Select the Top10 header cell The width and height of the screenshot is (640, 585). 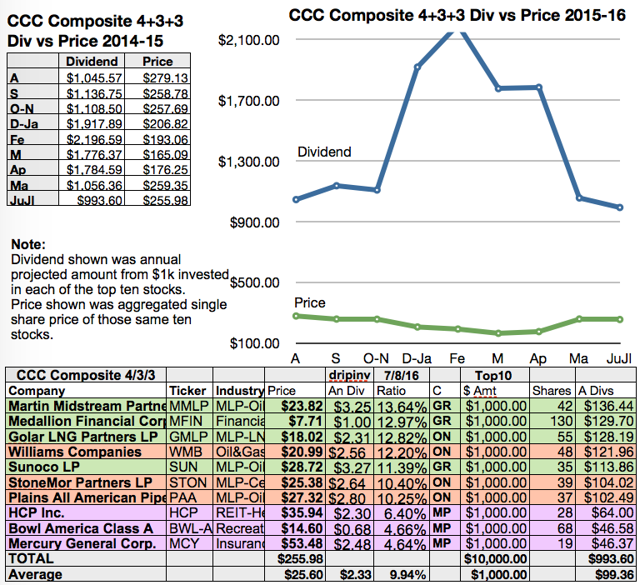click(495, 375)
